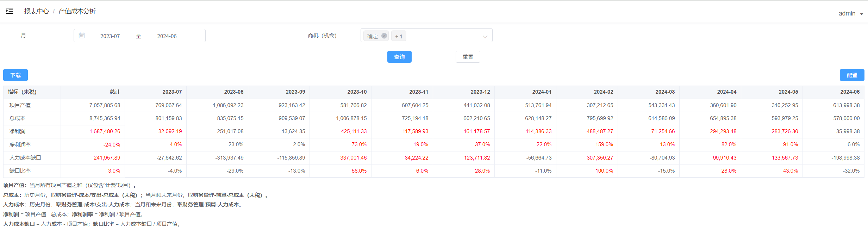Screen dimensions: 868x230
Task: Click the 净利润 total value cell
Action: click(x=93, y=131)
